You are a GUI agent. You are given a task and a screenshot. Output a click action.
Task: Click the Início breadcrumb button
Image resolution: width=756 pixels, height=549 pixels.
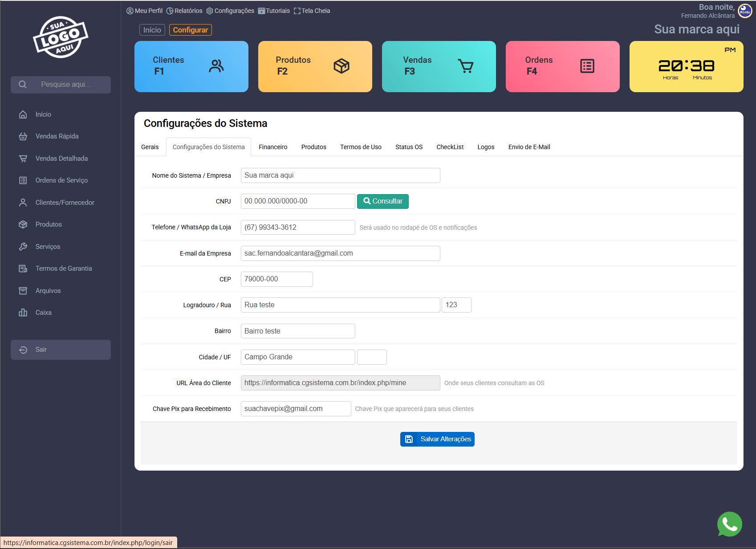(152, 30)
